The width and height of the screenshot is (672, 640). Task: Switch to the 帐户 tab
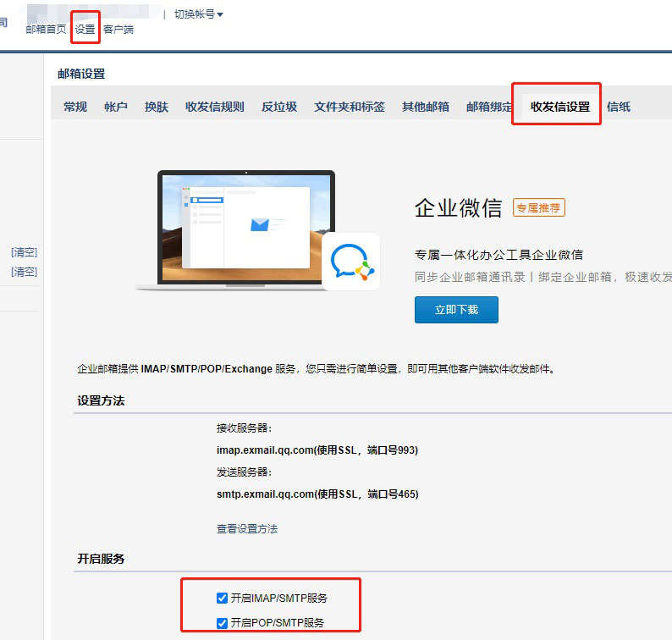pos(116,107)
